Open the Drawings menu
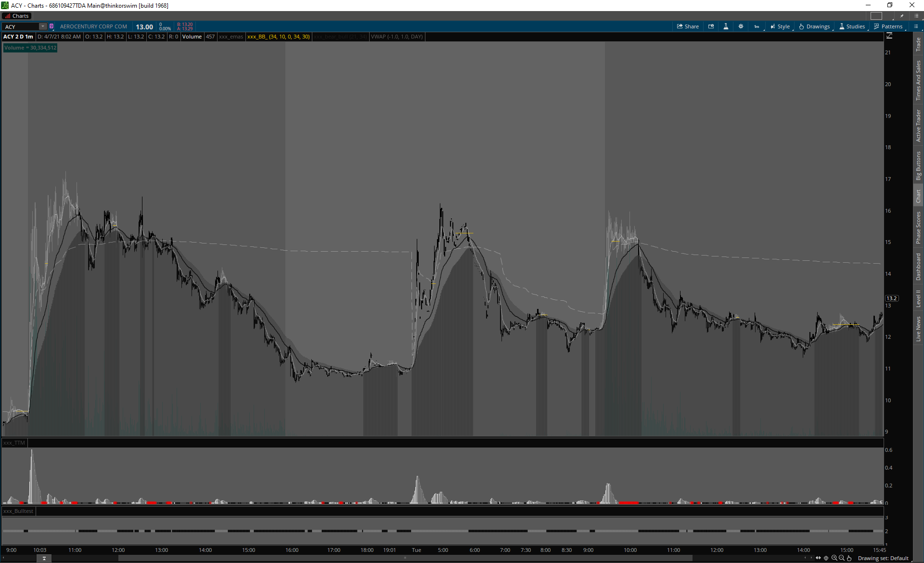This screenshot has width=924, height=563. pos(814,26)
